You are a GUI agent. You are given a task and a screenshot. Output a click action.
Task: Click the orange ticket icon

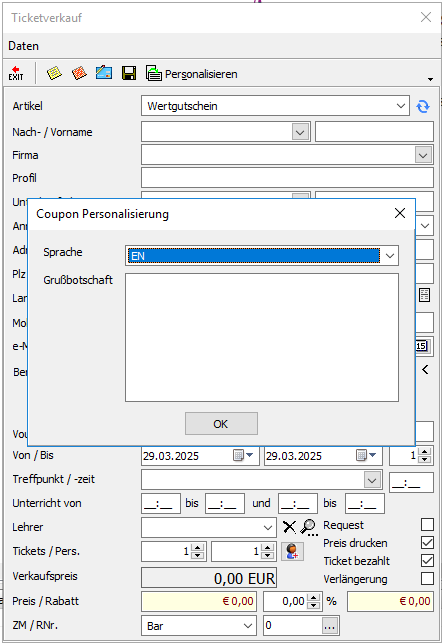click(79, 73)
